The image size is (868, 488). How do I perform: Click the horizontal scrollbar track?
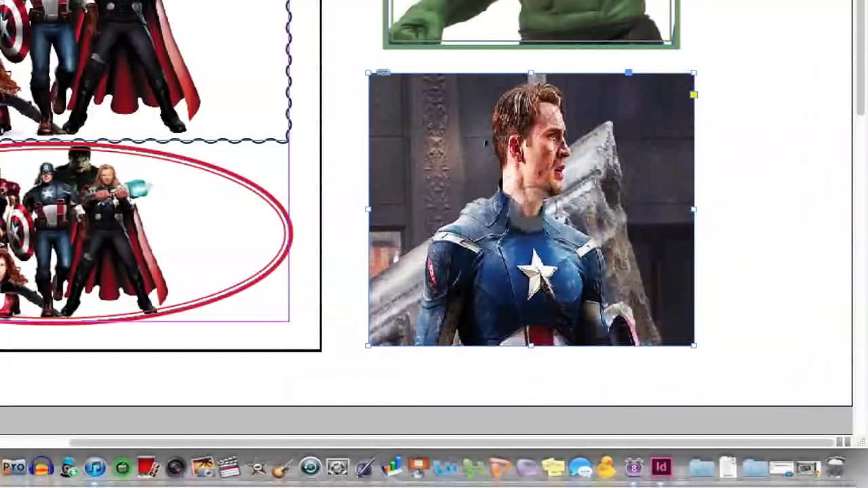click(x=451, y=442)
